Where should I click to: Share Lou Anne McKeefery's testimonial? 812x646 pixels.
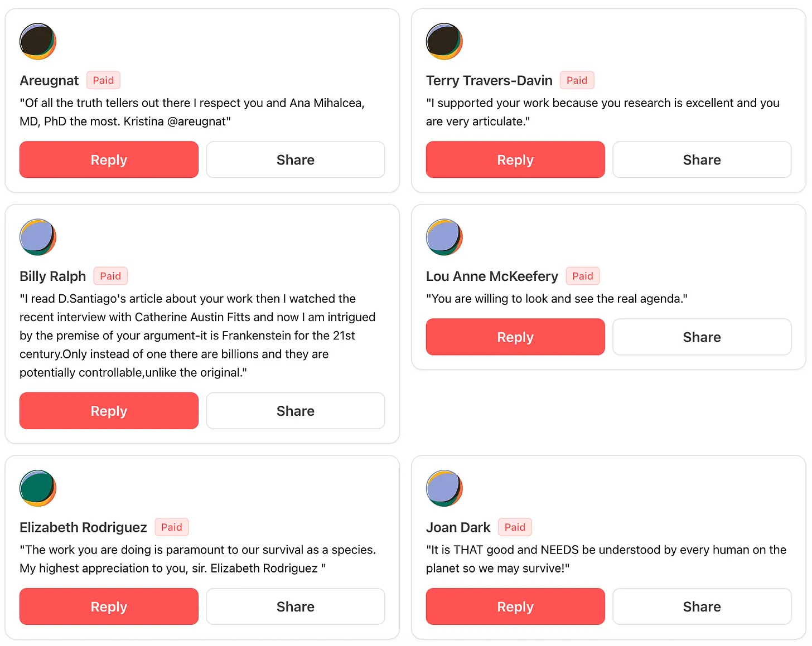(702, 337)
